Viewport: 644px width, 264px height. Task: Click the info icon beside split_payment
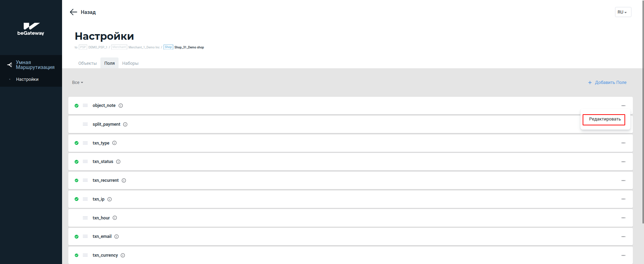click(125, 124)
